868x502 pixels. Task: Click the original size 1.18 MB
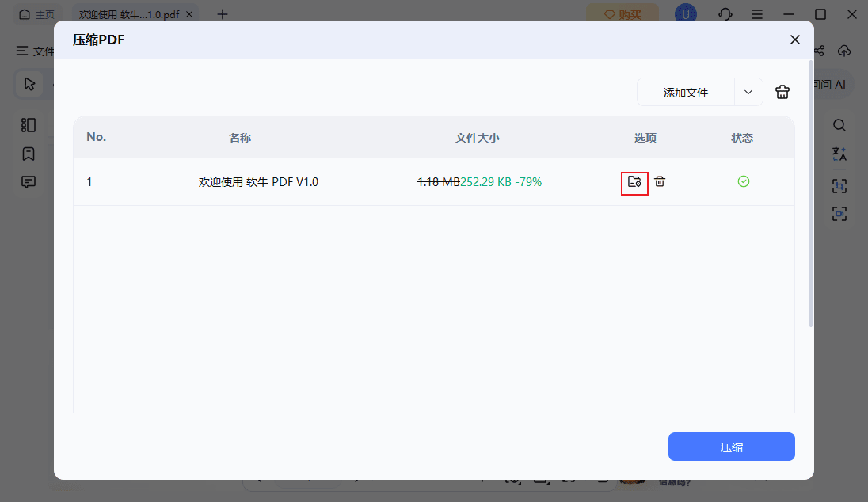click(439, 182)
